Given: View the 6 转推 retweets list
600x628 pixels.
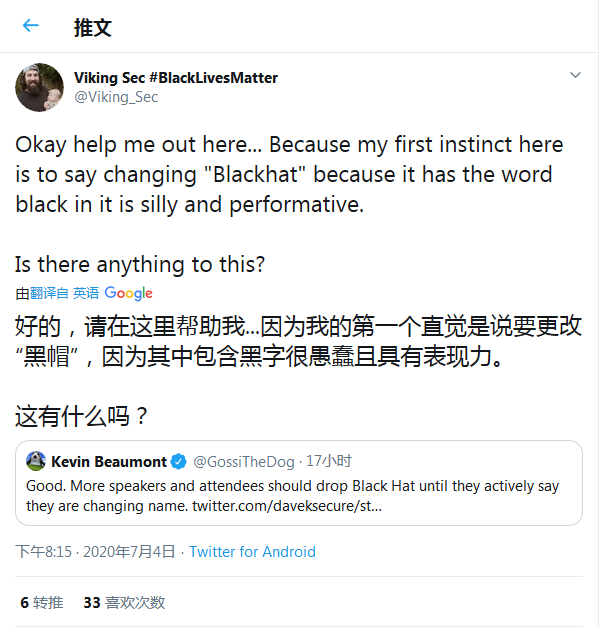Looking at the screenshot, I should 41,603.
